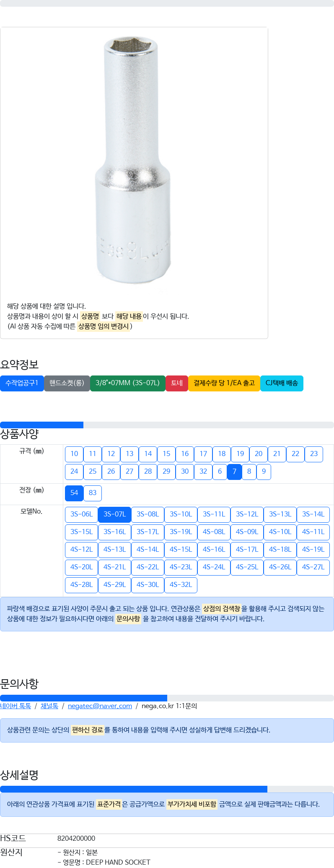
Task: Pick model 4S-19L
Action: [313, 550]
